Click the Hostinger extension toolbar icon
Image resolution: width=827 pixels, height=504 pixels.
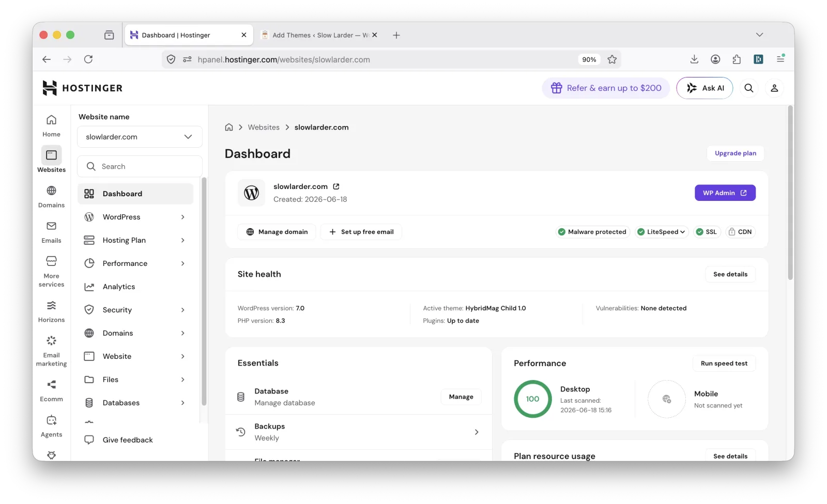click(758, 59)
